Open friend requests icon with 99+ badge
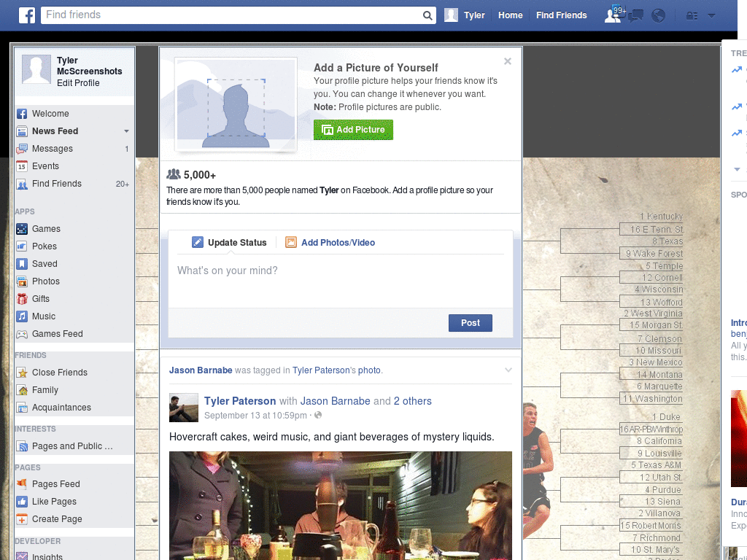Viewport: 747px width, 560px height. (x=614, y=15)
